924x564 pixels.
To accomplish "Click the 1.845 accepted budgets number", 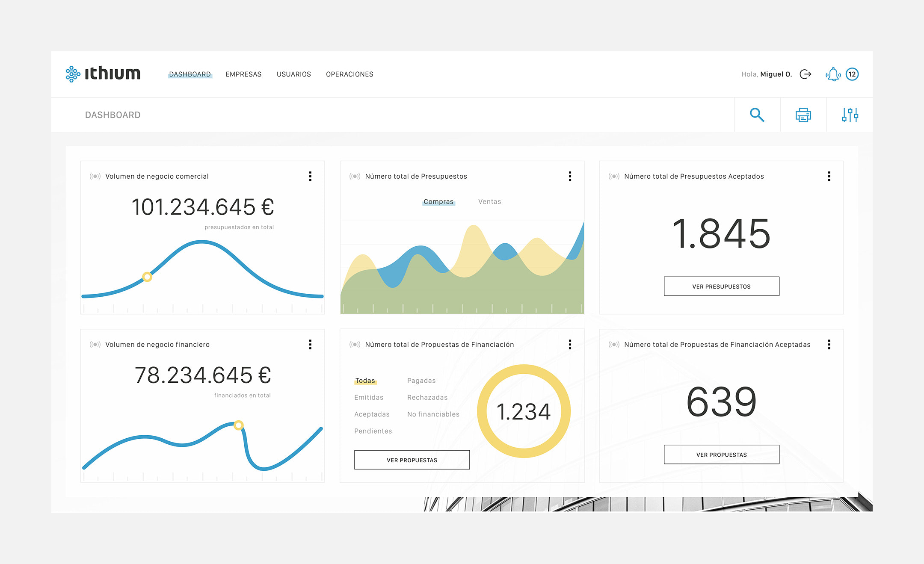I will [x=721, y=233].
